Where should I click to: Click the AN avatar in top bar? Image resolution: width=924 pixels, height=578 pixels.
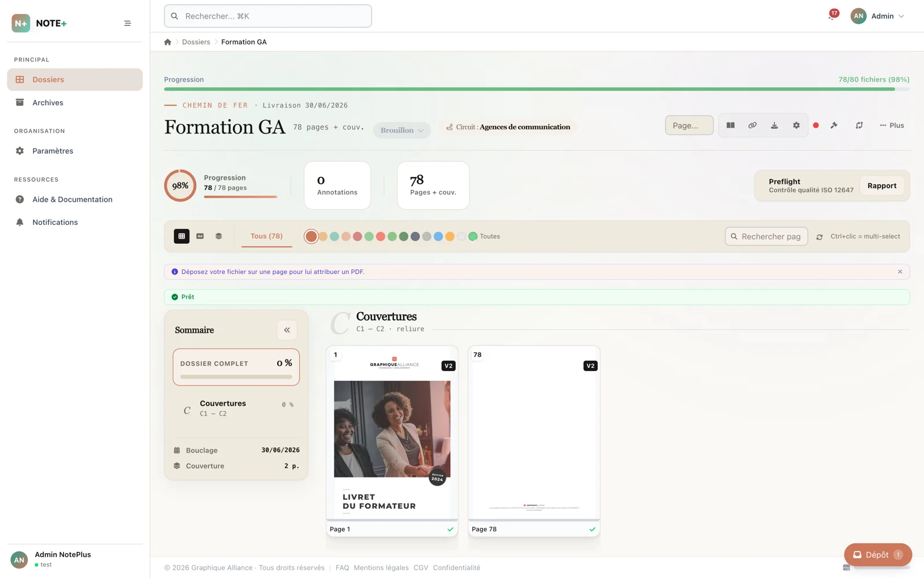click(859, 16)
